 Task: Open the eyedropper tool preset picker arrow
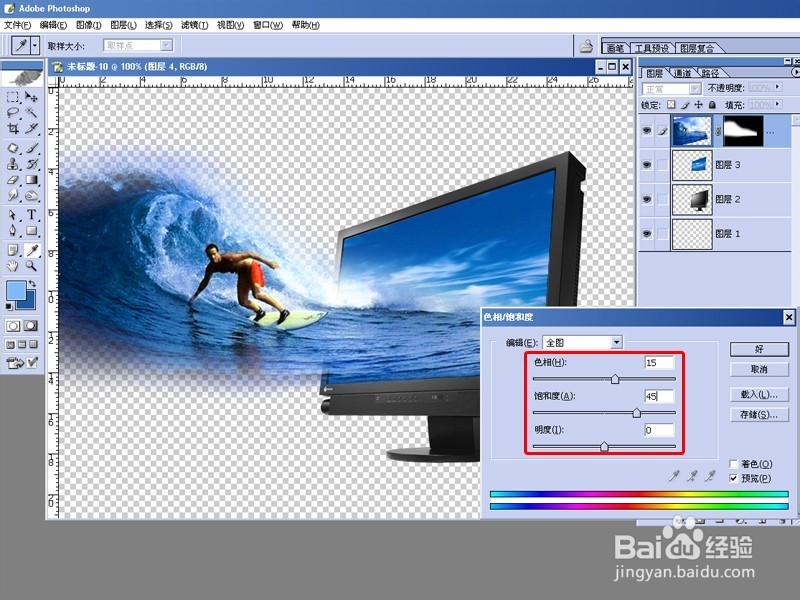(x=35, y=45)
